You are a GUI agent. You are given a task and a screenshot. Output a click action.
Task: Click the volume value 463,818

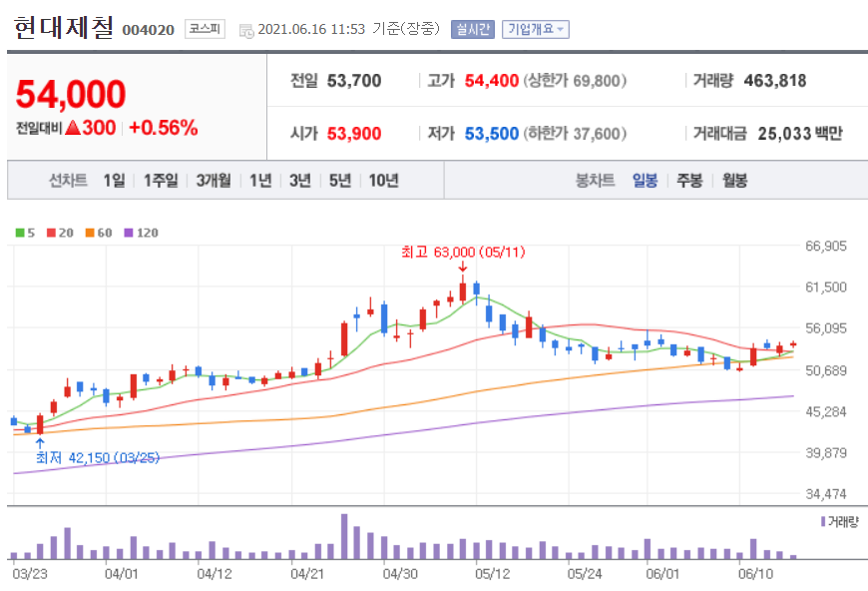775,81
